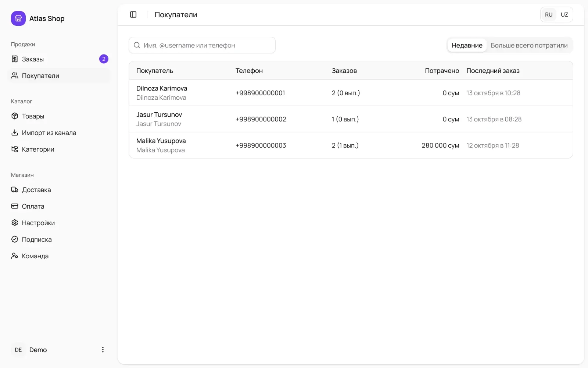Open Malika Yusupova customer row

pyautogui.click(x=351, y=145)
